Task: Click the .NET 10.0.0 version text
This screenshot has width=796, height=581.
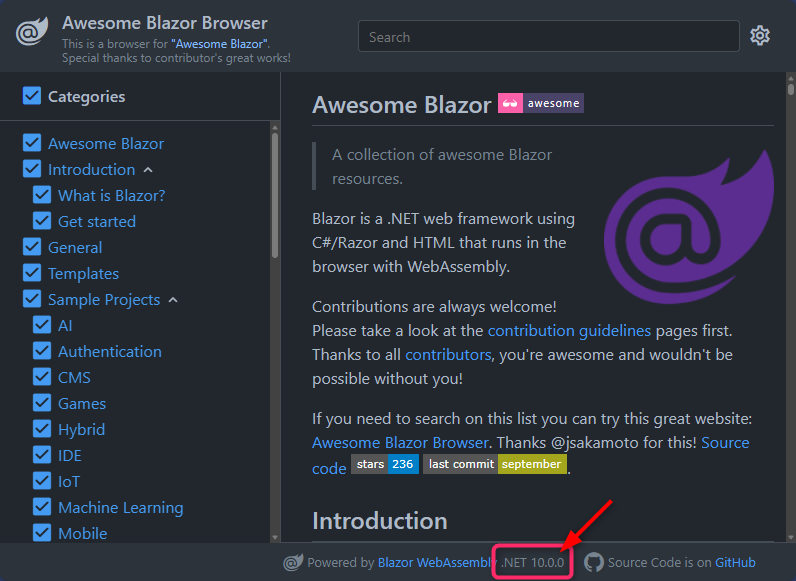Action: click(x=533, y=563)
